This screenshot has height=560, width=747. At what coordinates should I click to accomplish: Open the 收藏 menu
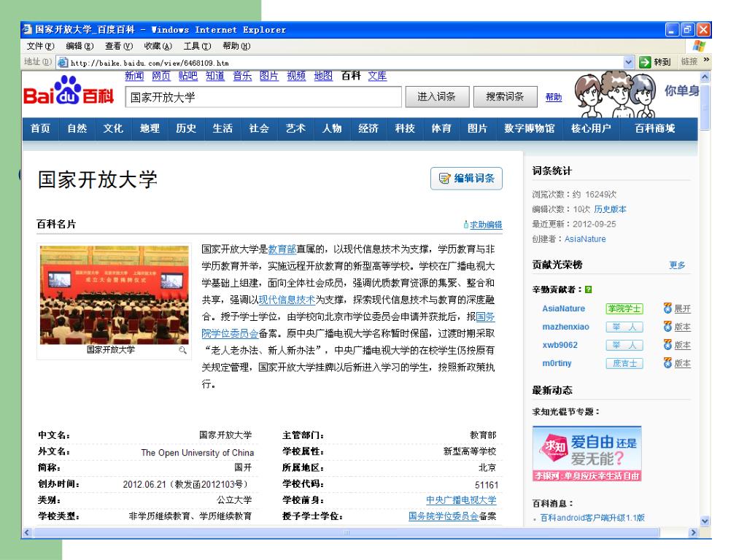pos(158,46)
